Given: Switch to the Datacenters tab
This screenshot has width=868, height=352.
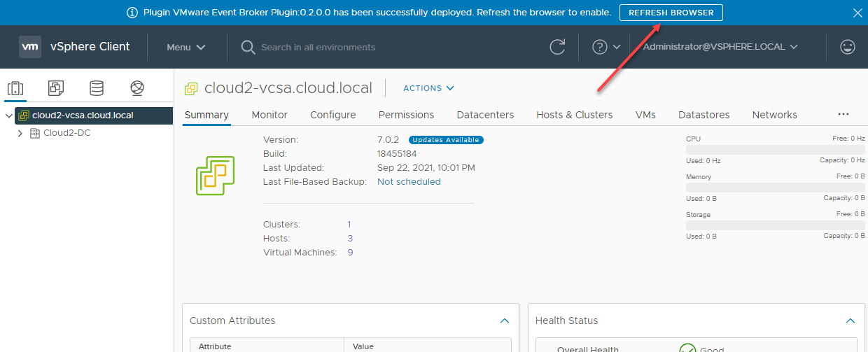Looking at the screenshot, I should pyautogui.click(x=485, y=115).
